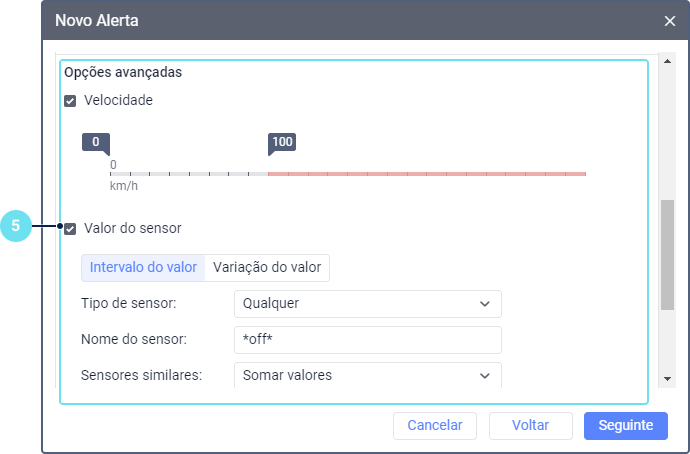Open the Sensores similares dropdown
Viewport: 690px width, 454px height.
point(368,375)
